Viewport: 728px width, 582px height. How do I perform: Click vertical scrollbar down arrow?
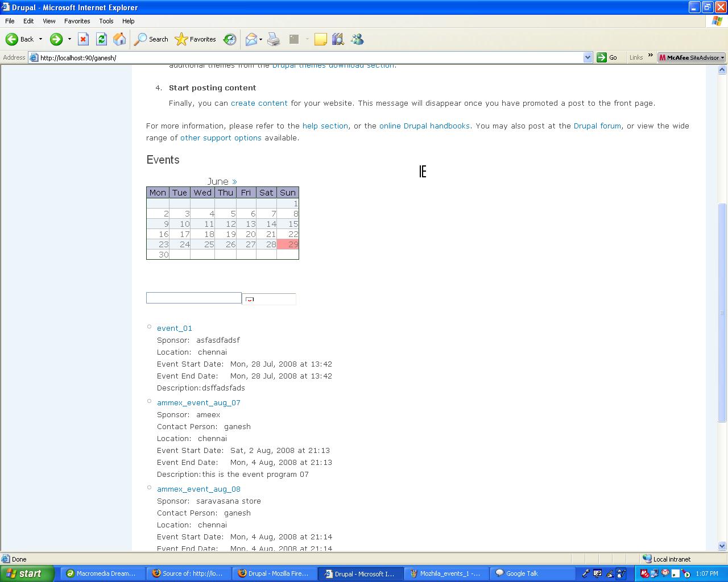722,546
